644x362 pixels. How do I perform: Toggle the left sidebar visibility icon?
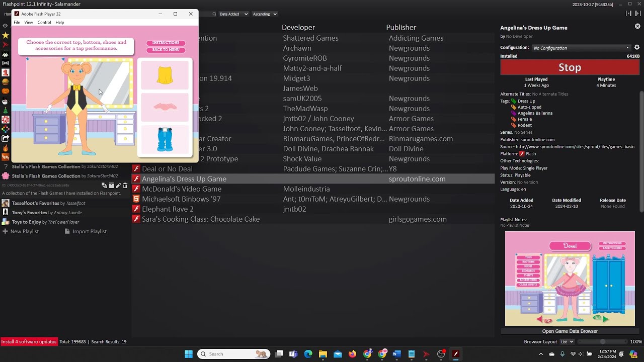point(629,14)
